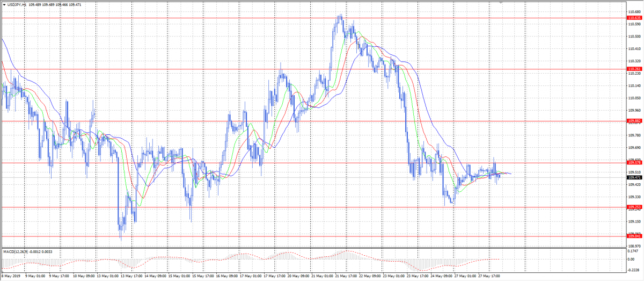Select the USDJPY,H1 chart title text
This screenshot has width=644, height=281.
(16, 4)
